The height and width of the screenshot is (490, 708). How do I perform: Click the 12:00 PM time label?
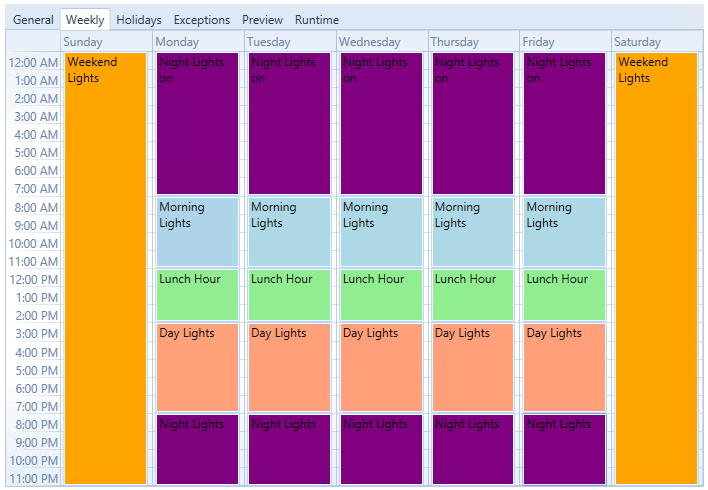[x=34, y=279]
